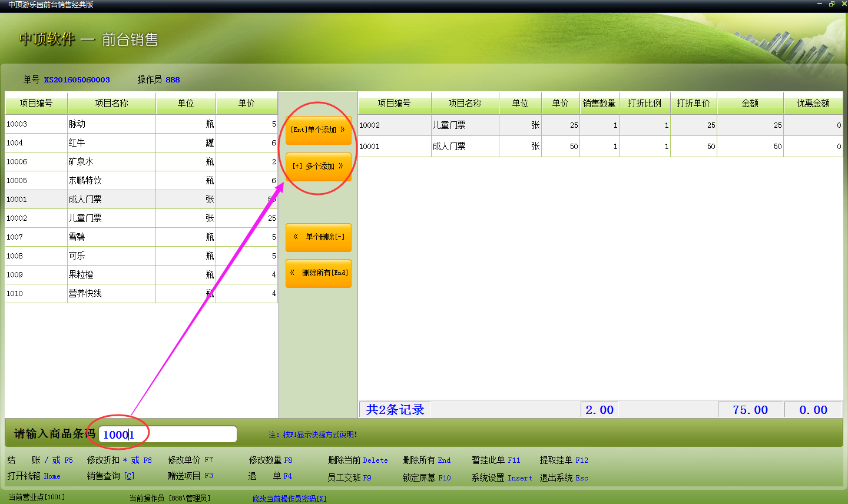
Task: Click the 金额 column header
Action: click(x=750, y=103)
